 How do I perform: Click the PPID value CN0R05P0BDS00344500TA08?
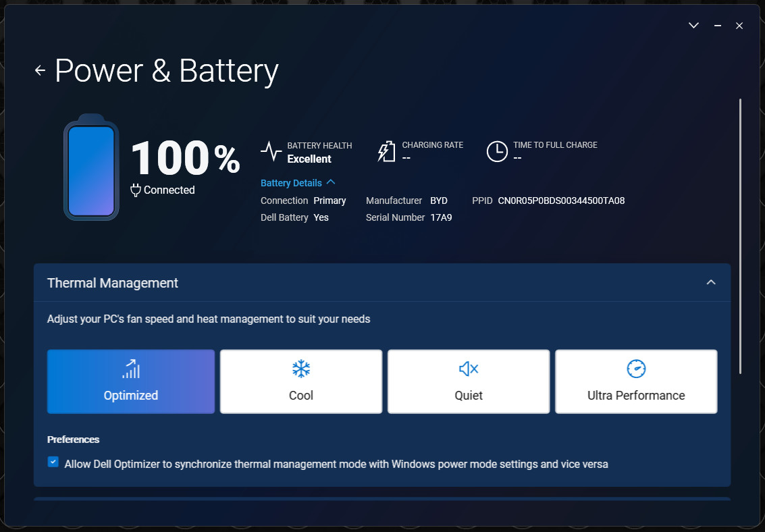(x=561, y=201)
